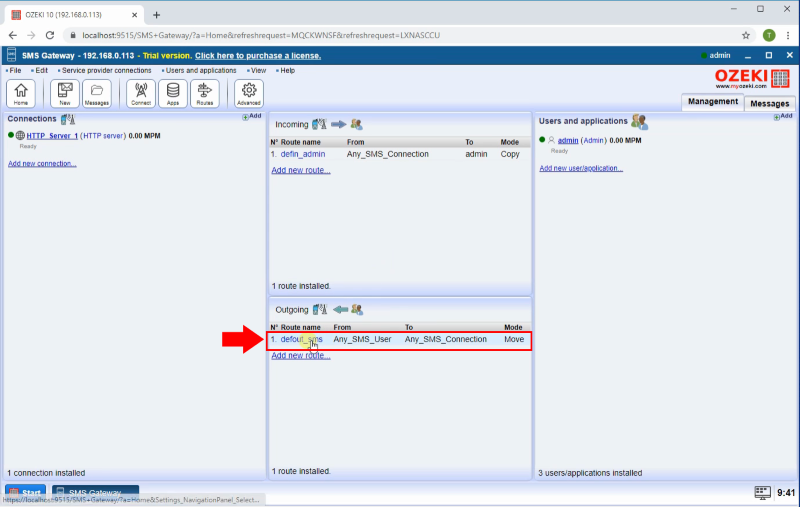The height and width of the screenshot is (507, 800).
Task: Click the '3 users/applications installed' status text
Action: [x=590, y=473]
